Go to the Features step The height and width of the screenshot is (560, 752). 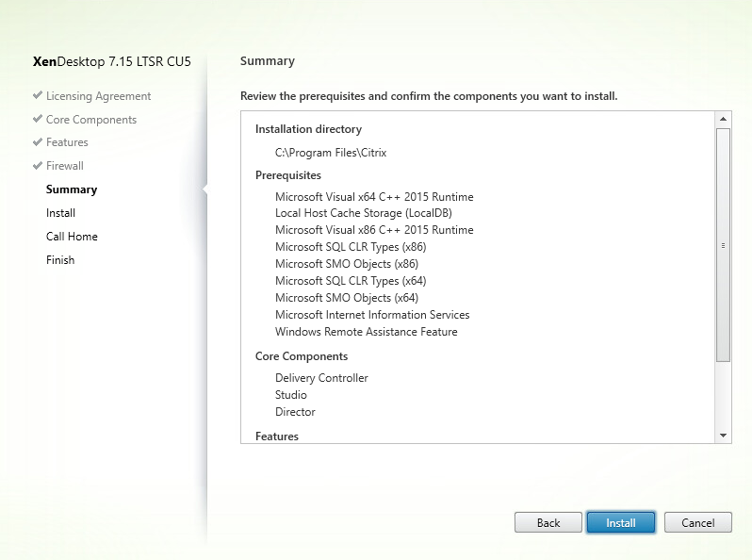[x=67, y=142]
